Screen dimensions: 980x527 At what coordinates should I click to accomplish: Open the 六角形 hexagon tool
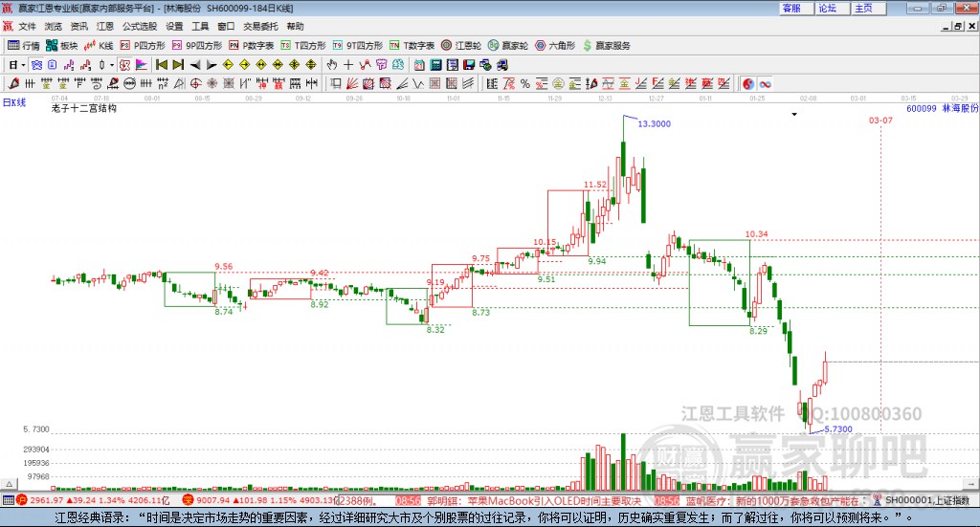[x=555, y=46]
